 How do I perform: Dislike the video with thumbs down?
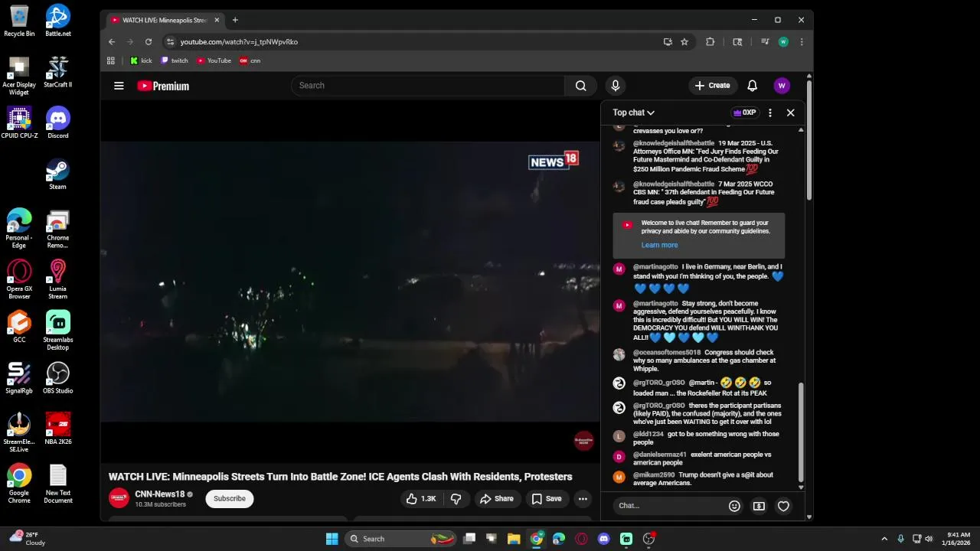[x=456, y=499]
